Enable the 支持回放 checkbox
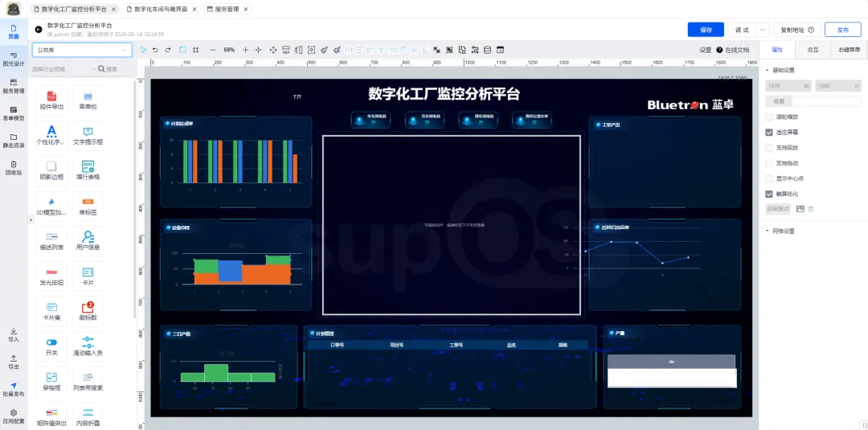The width and height of the screenshot is (868, 430). click(769, 148)
